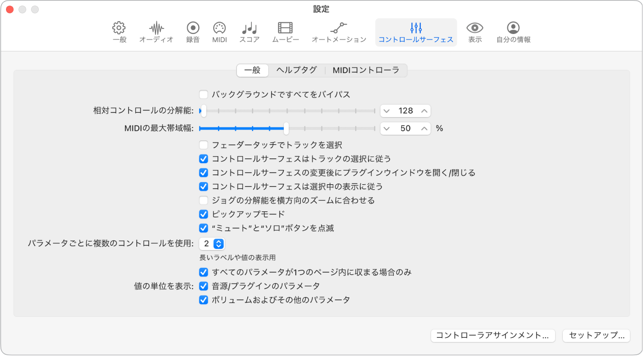Click the down arrow on MIDIの最大帯域幅 stepper
Viewport: 644px width, 356px height.
pos(387,128)
